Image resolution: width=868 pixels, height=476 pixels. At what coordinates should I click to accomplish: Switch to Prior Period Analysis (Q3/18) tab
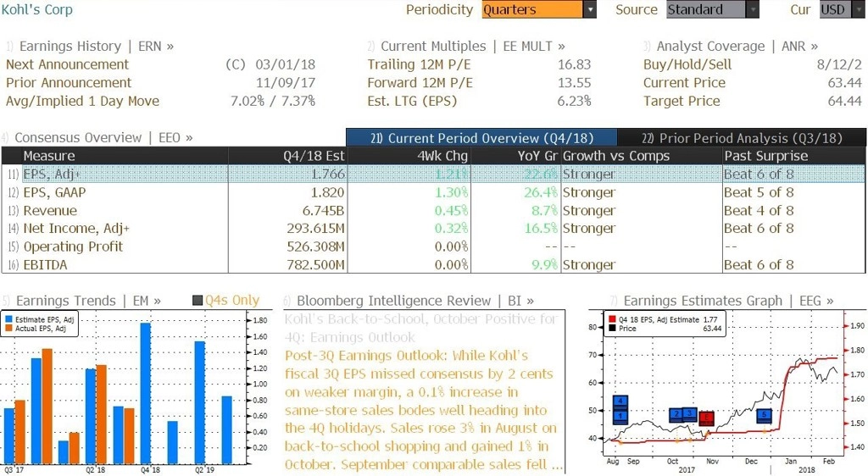coord(742,138)
